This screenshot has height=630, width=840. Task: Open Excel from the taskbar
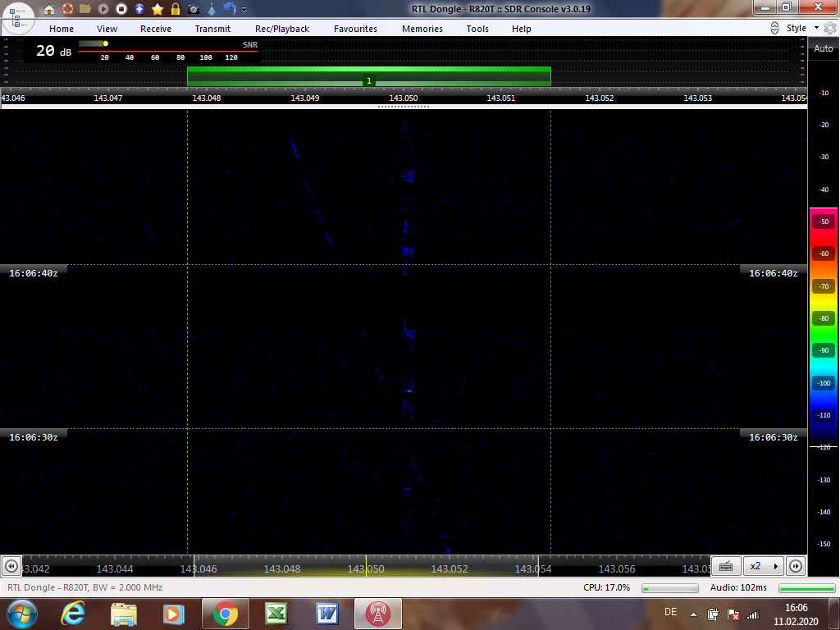276,614
